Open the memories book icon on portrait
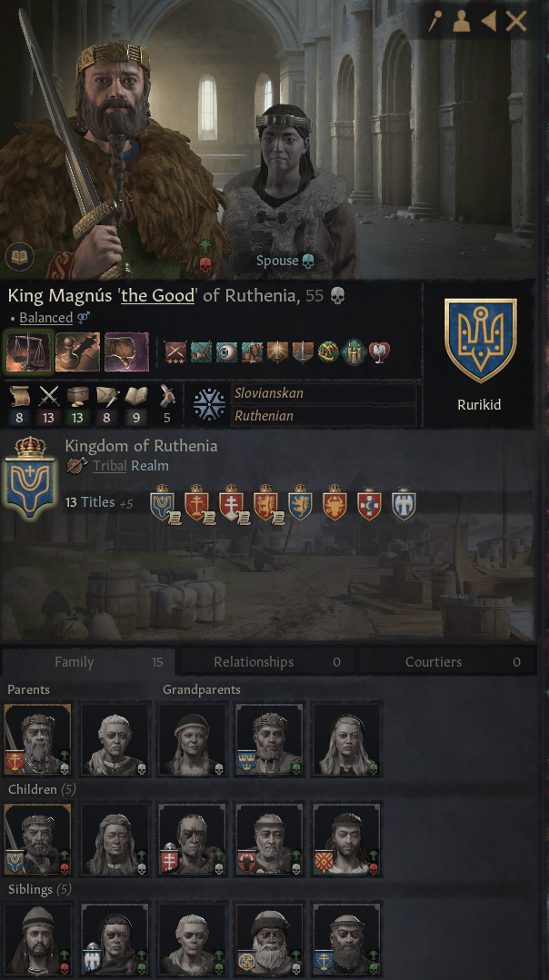549x980 pixels. pyautogui.click(x=19, y=256)
